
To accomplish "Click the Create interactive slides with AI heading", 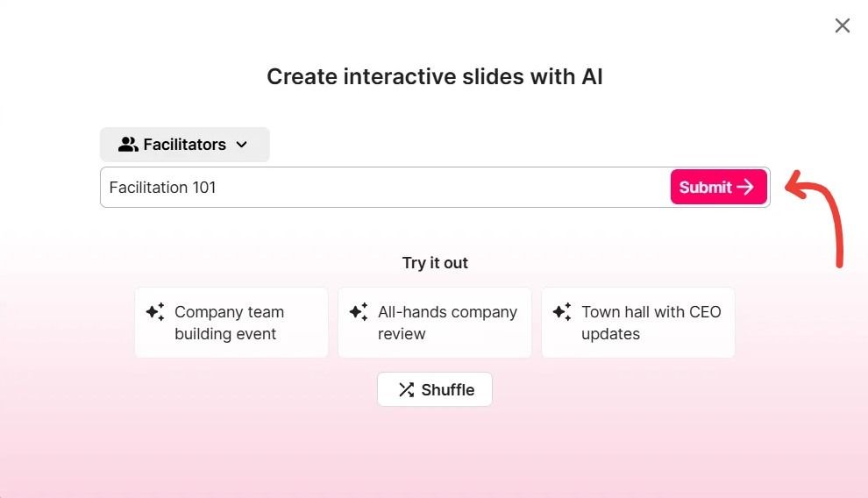I will [435, 77].
